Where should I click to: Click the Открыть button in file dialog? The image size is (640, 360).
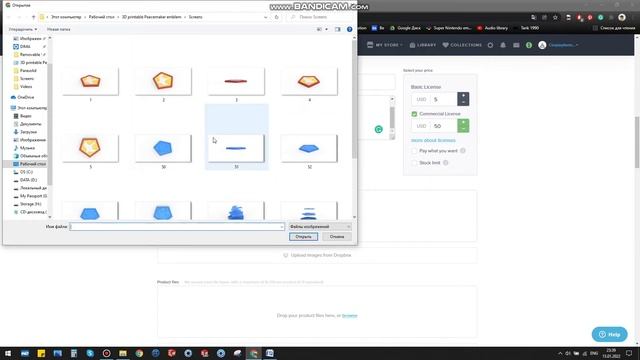tap(303, 237)
